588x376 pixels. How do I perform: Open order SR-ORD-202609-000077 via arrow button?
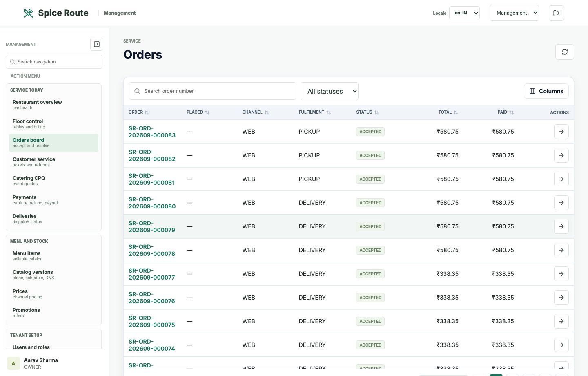tap(561, 274)
